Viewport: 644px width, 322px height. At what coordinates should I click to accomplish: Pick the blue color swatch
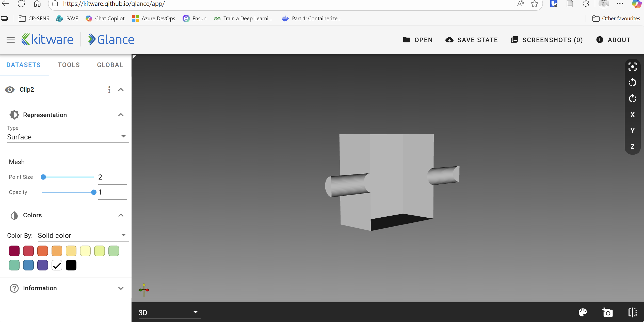point(28,265)
